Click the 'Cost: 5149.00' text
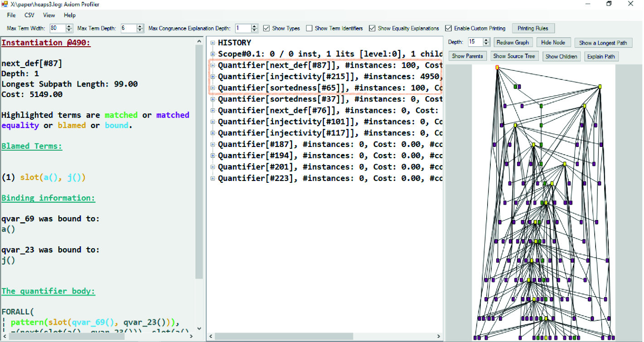Image resolution: width=644 pixels, height=342 pixels. point(32,94)
